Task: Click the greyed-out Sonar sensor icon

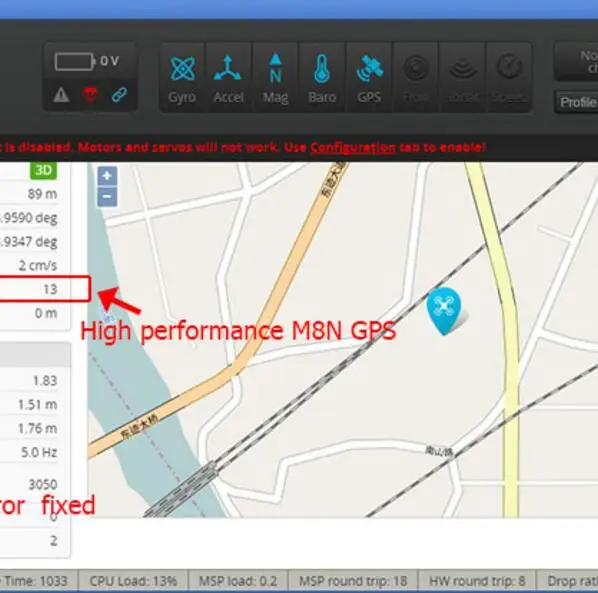Action: pyautogui.click(x=462, y=69)
